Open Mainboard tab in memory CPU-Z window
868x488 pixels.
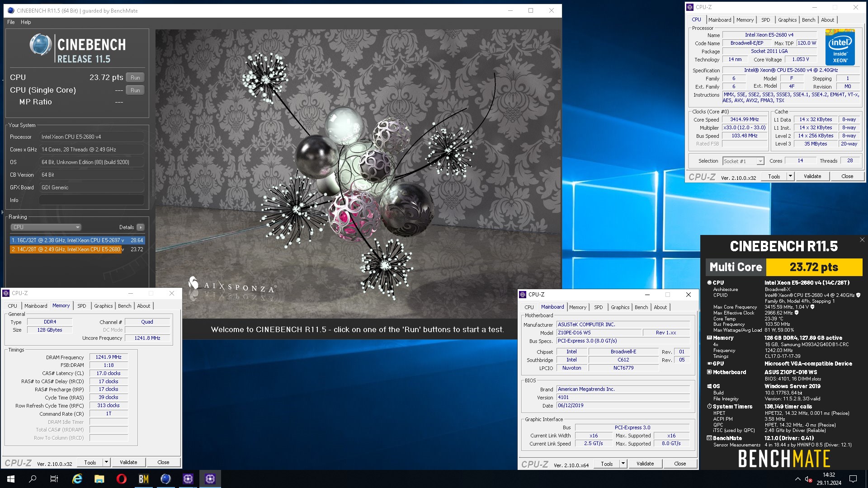(36, 306)
